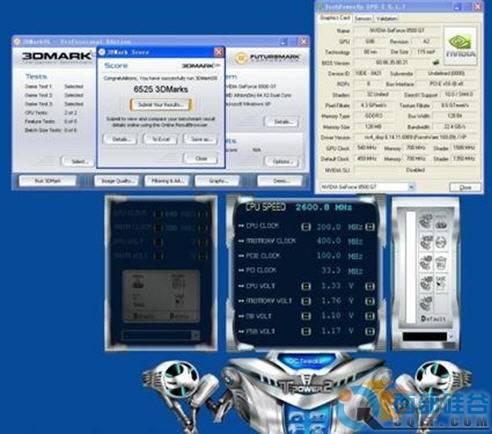The height and width of the screenshot is (434, 492).
Task: Open system Details in the 3DMark window
Action: click(x=282, y=122)
